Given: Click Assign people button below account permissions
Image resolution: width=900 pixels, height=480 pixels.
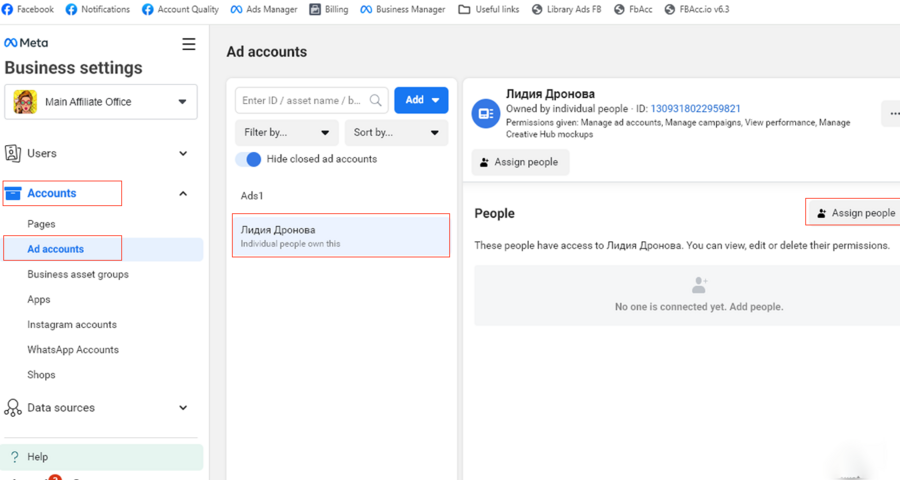Looking at the screenshot, I should pyautogui.click(x=520, y=162).
